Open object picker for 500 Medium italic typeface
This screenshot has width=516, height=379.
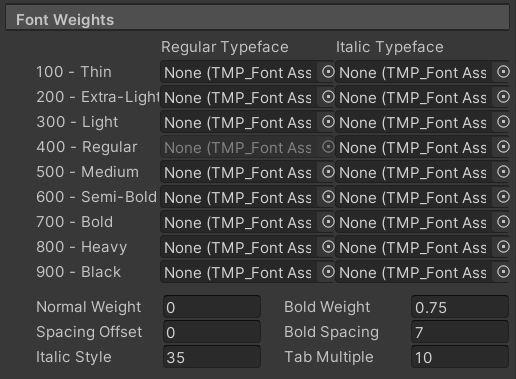[x=503, y=172]
